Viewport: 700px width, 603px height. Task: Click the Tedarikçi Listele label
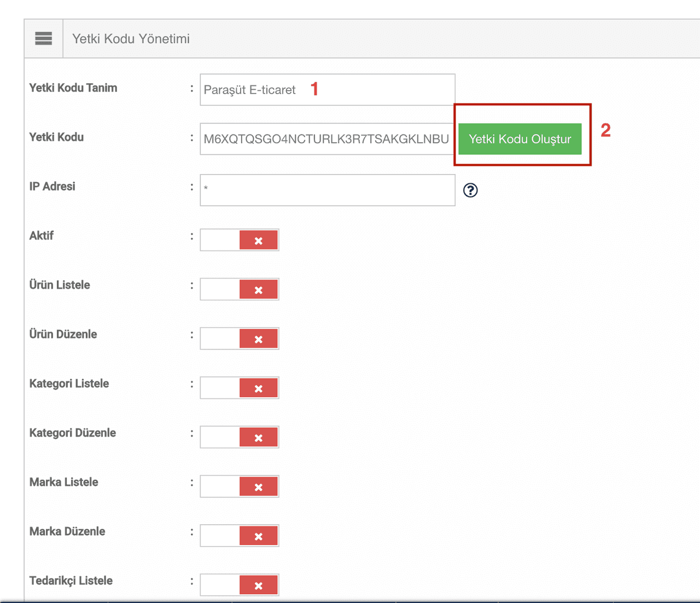[x=71, y=581]
